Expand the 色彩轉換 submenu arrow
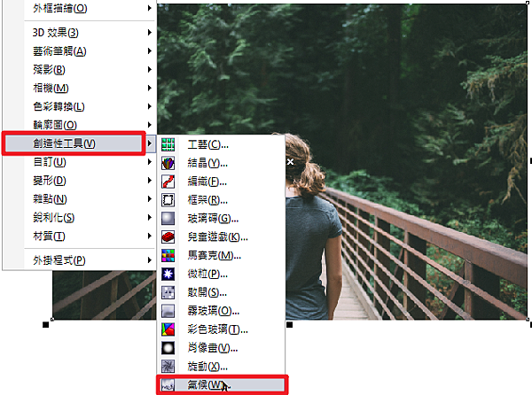The width and height of the screenshot is (532, 395). click(x=149, y=106)
